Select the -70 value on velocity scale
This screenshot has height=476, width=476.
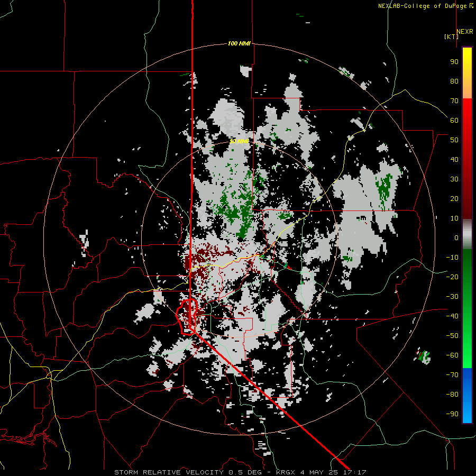[452, 375]
